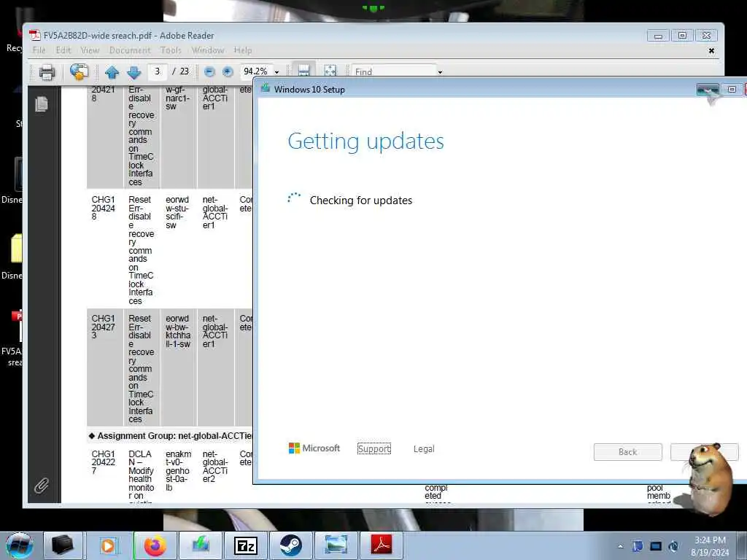Image resolution: width=747 pixels, height=560 pixels.
Task: Maximize the Windows 10 Setup window
Action: click(732, 89)
